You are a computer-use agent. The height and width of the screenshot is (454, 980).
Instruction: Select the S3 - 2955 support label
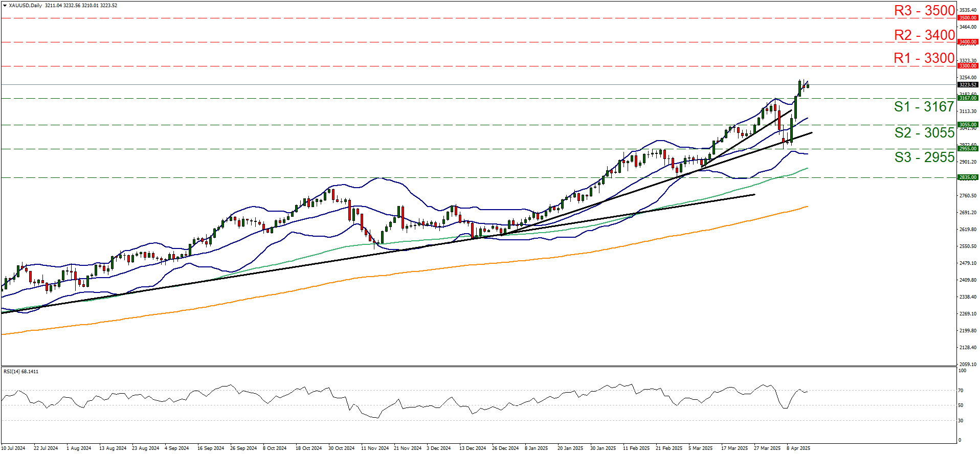[924, 157]
